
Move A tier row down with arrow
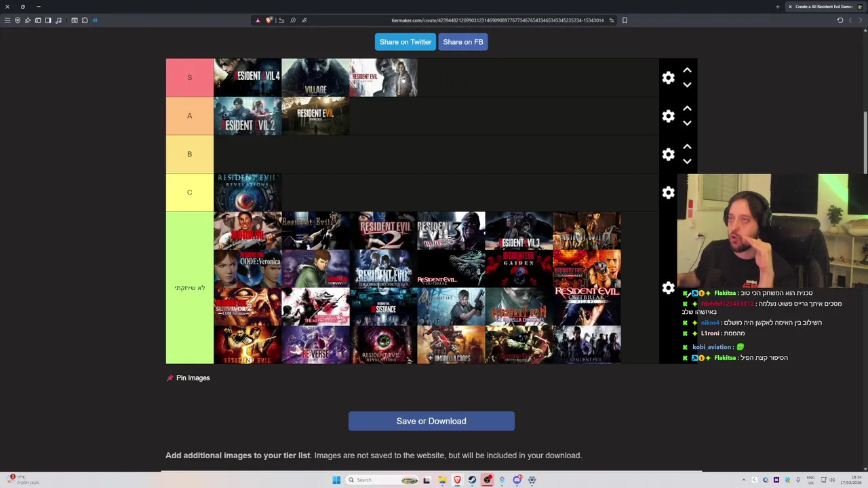(x=687, y=123)
